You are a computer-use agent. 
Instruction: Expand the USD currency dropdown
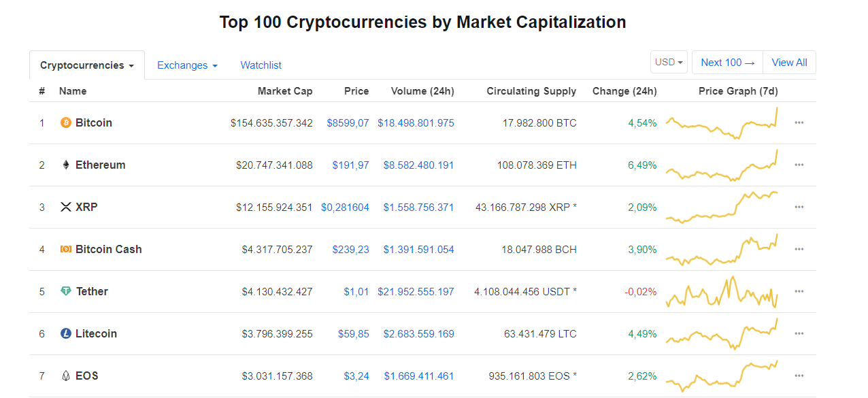669,63
